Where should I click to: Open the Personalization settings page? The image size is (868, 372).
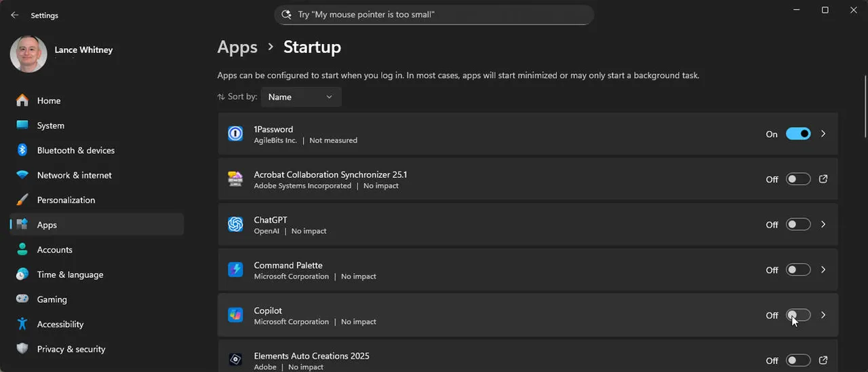pyautogui.click(x=97, y=200)
